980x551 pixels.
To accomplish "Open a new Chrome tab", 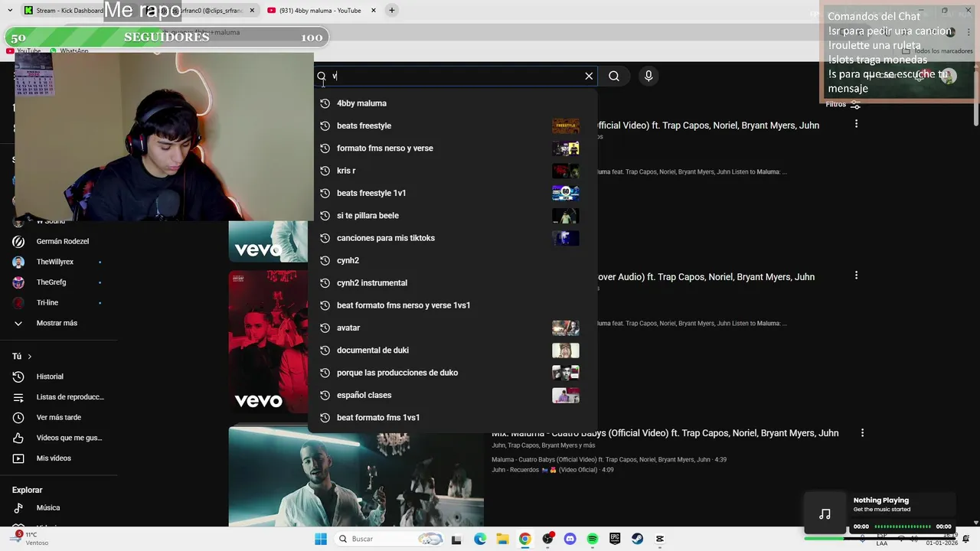I will pos(392,11).
